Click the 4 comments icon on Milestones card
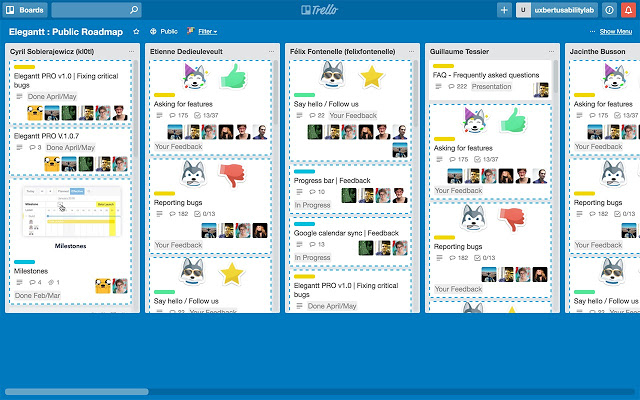The image size is (640, 400). [x=35, y=282]
